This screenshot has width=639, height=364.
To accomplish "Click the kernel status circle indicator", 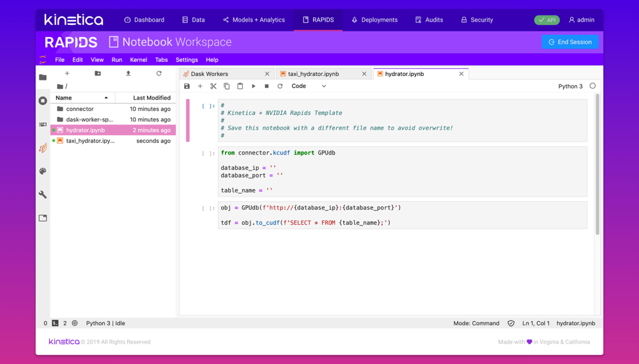I will (592, 86).
